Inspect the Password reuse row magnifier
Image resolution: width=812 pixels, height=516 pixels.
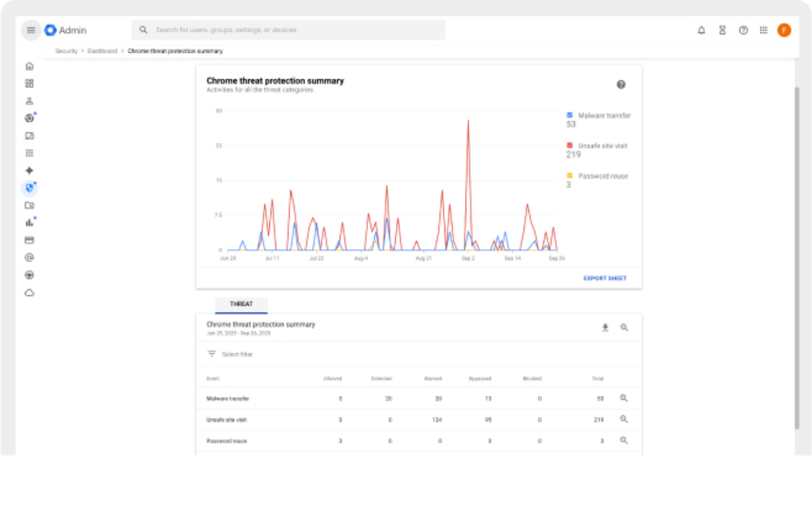(624, 440)
